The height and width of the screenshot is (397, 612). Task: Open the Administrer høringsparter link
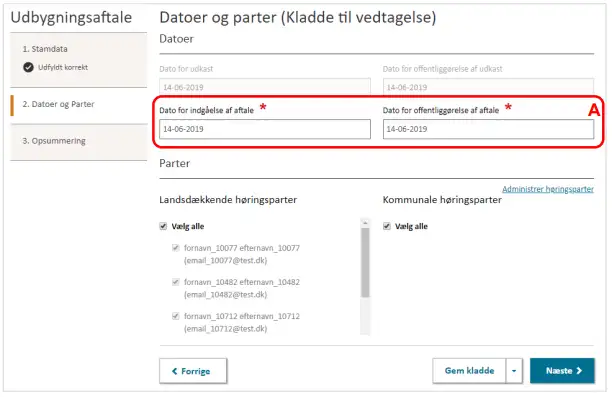point(548,189)
